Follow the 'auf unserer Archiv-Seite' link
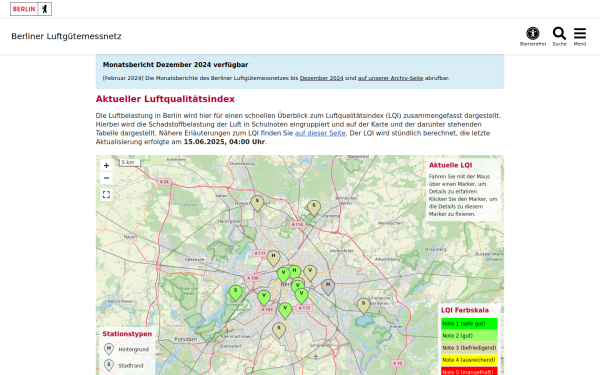600x375 pixels. (x=390, y=78)
